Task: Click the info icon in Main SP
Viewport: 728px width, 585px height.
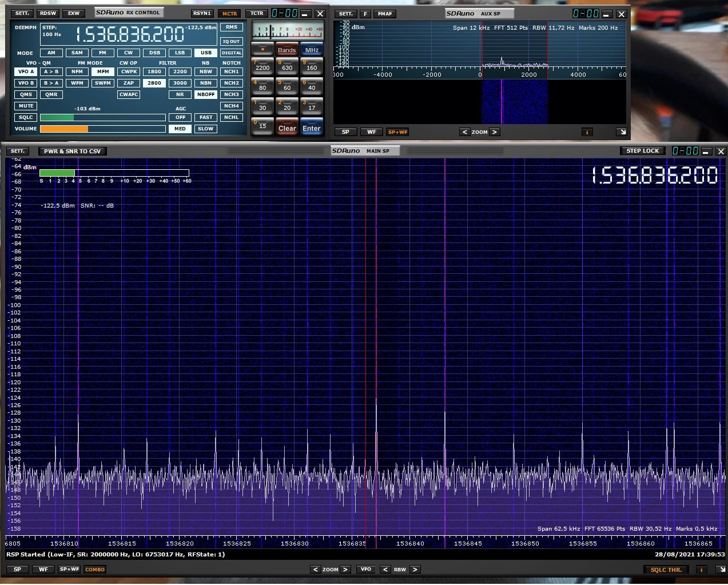Action: tap(701, 570)
